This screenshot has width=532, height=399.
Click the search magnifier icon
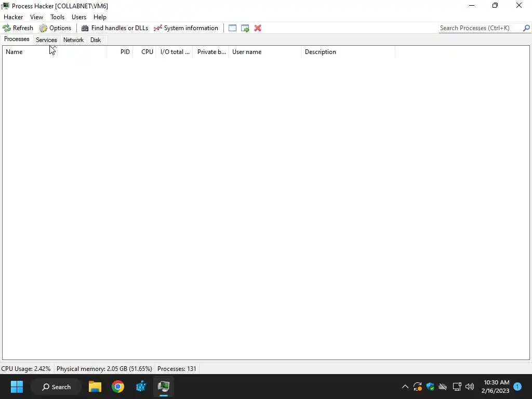[526, 28]
